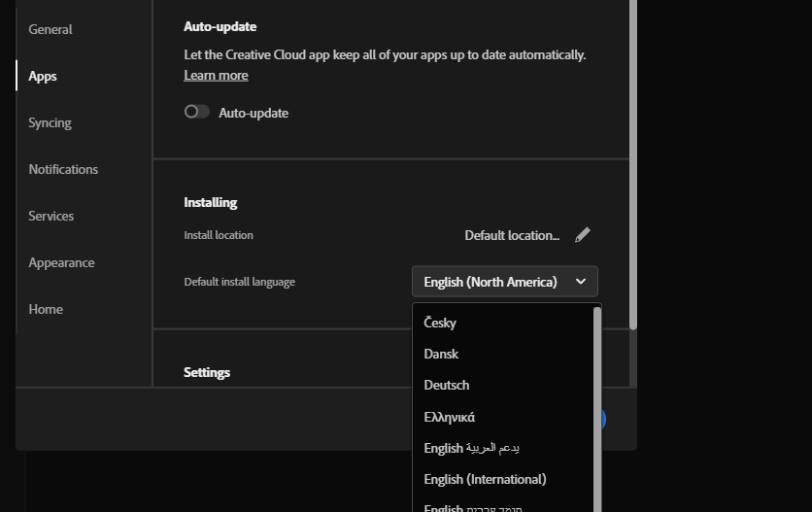Open the Notifications tab
This screenshot has width=812, height=512.
click(63, 169)
